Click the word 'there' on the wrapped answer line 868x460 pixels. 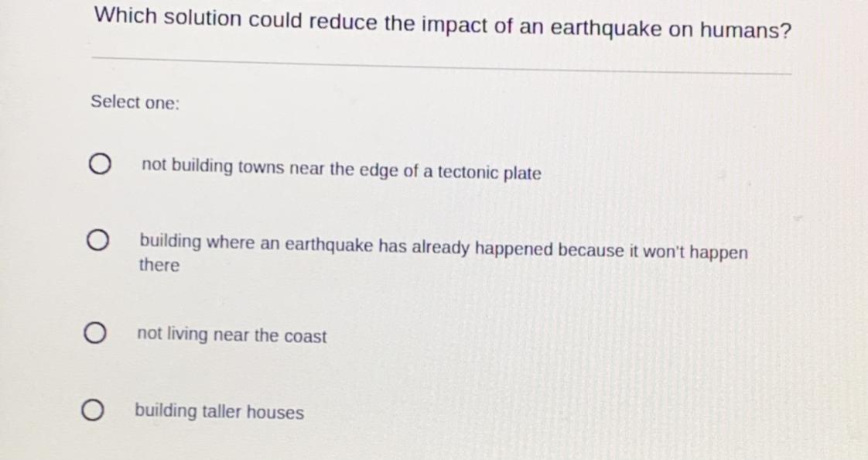(x=159, y=265)
